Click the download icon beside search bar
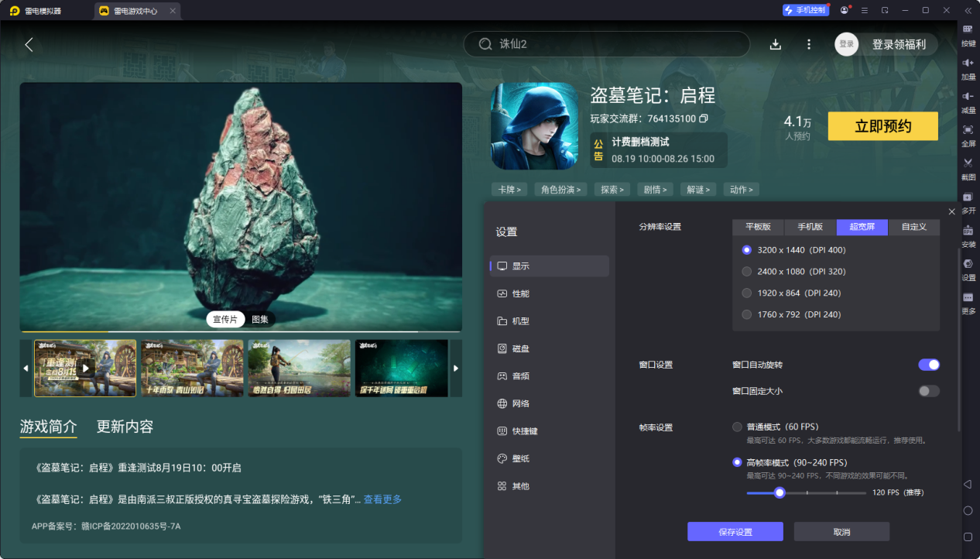 [x=775, y=44]
